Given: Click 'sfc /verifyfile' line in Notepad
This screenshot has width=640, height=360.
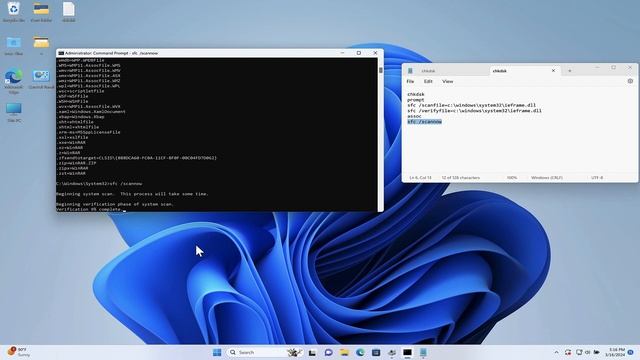Looking at the screenshot, I should [474, 111].
